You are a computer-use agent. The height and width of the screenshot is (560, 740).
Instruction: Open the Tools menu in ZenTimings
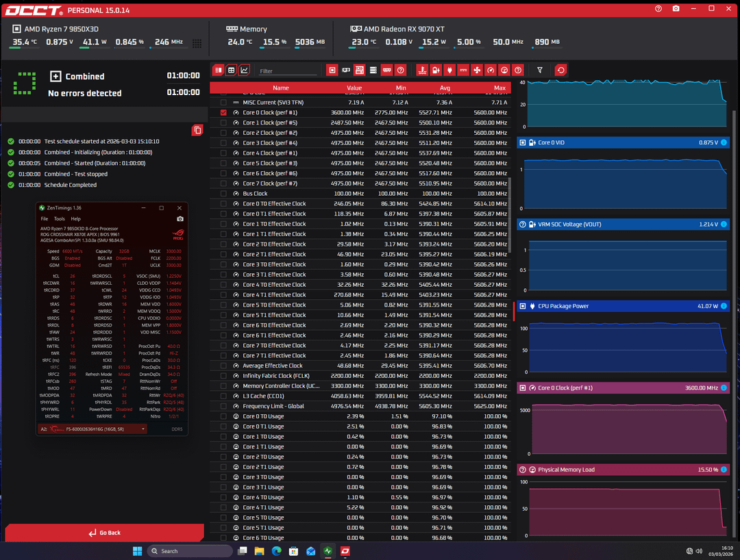(60, 219)
